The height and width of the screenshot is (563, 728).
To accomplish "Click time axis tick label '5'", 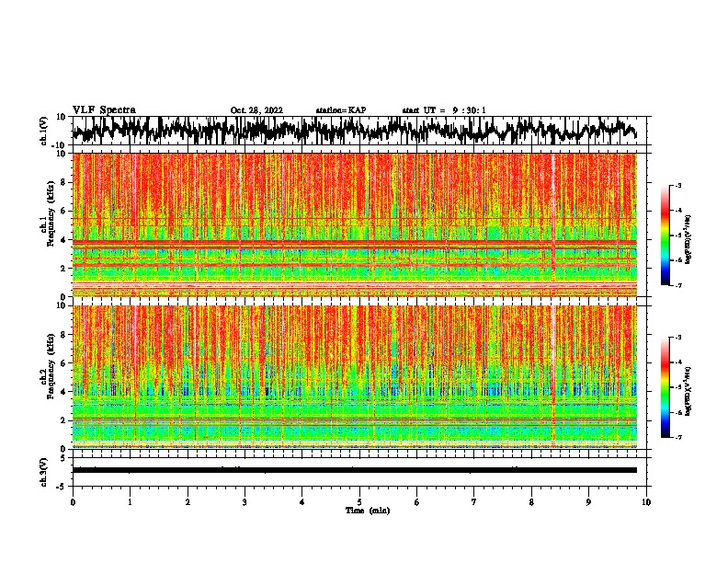I will coord(359,502).
